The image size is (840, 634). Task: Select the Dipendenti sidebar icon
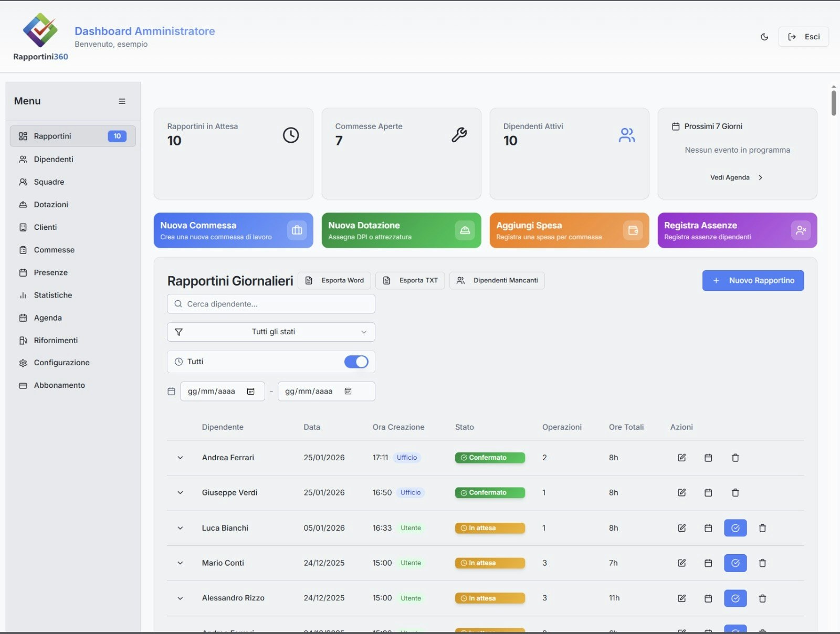tap(23, 159)
